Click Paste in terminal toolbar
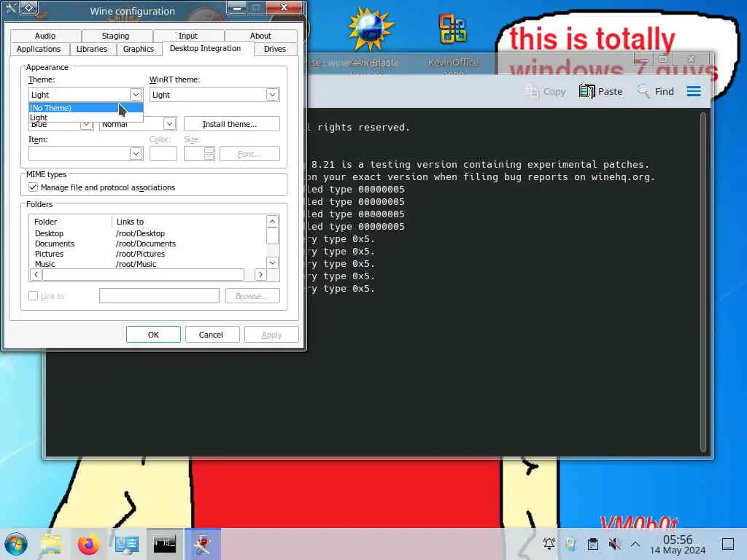747x560 pixels. 601,91
